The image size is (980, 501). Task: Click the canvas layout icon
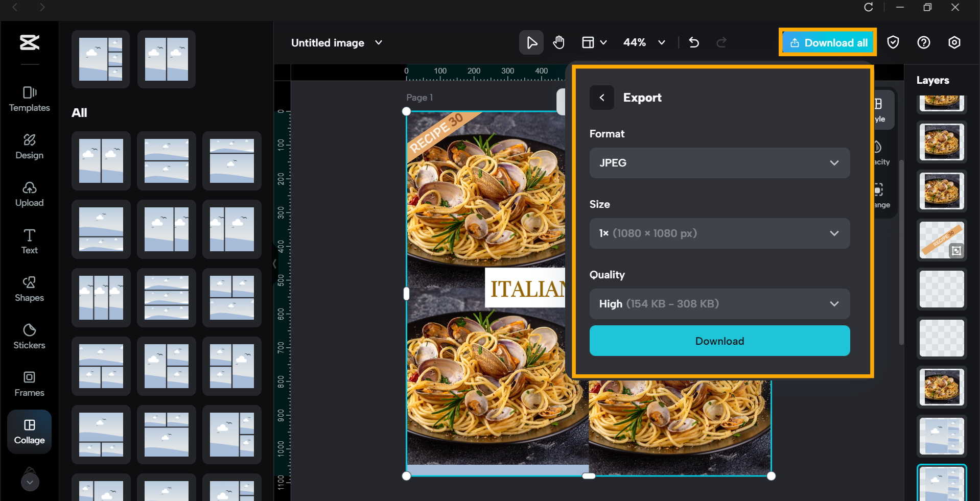click(x=588, y=42)
